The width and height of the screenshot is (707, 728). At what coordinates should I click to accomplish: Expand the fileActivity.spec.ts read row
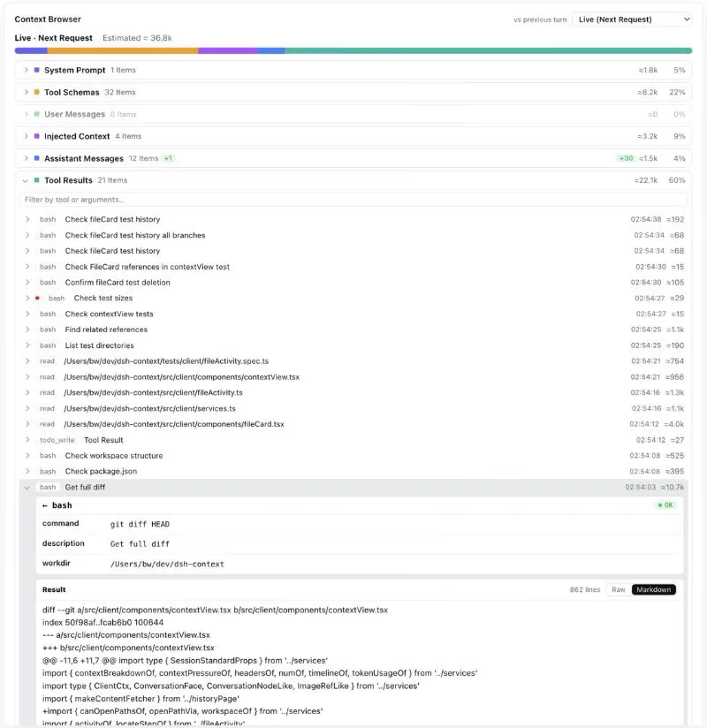(x=27, y=361)
